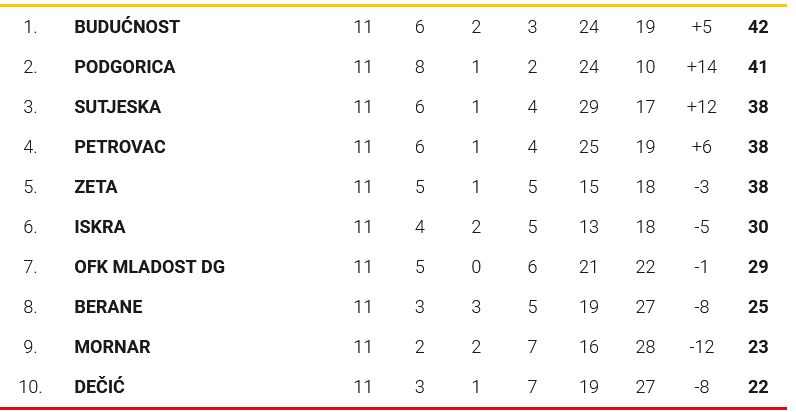Select Sutjeska's 29 goals scored cell
Screen dimensions: 796x412
pos(589,107)
